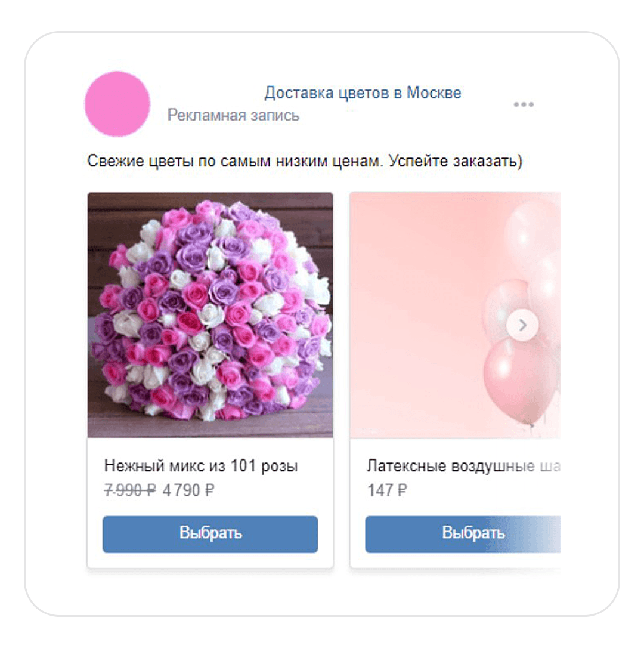Click the crossed-out 7 990 ₽ price
644x664 pixels.
click(x=130, y=490)
